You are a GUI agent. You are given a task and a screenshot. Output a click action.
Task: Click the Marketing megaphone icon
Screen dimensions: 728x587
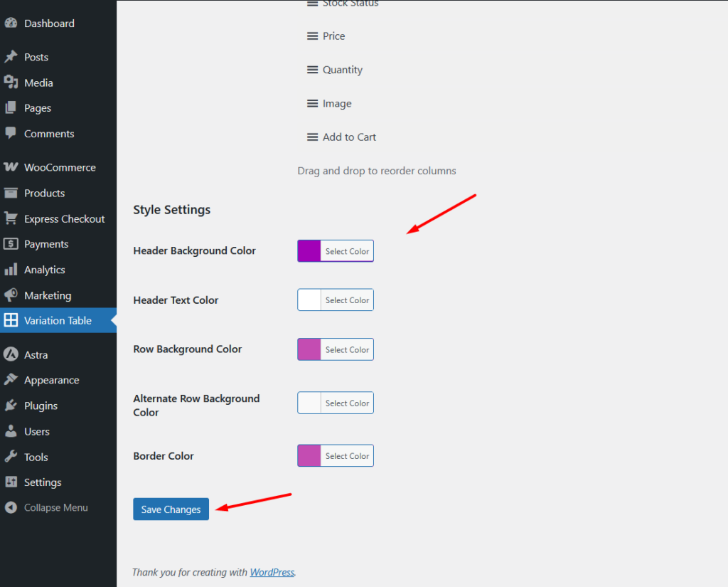11,295
